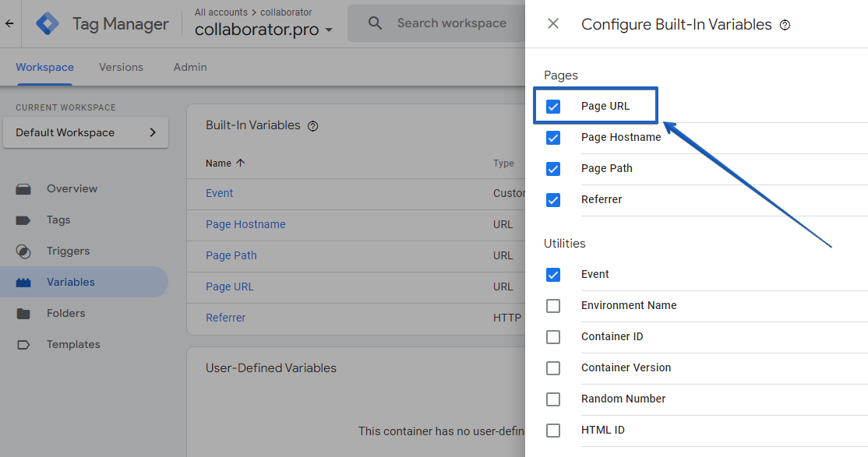Enable the Container ID checkbox
The width and height of the screenshot is (868, 457).
(x=553, y=336)
